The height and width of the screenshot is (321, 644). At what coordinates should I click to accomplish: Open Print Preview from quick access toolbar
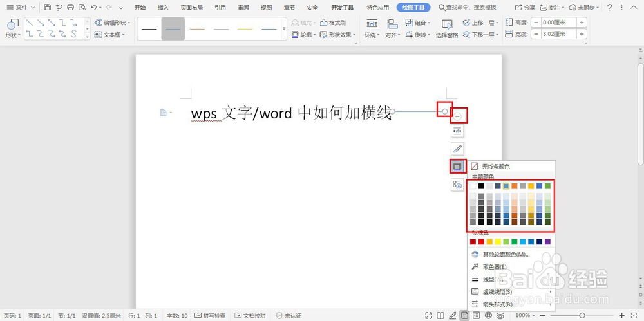coord(82,7)
